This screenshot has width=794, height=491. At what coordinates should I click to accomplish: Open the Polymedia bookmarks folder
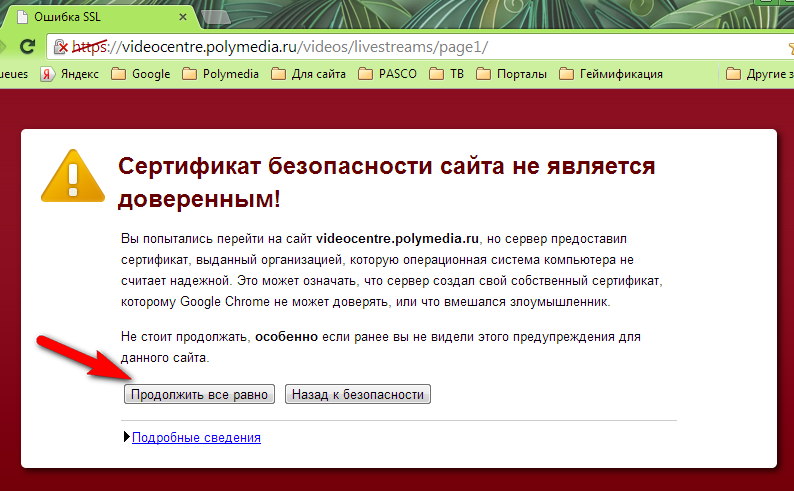[x=220, y=74]
